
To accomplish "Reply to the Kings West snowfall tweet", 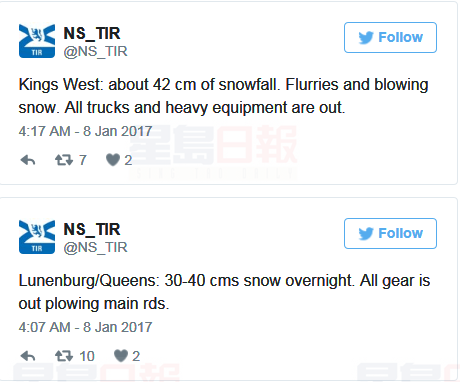I will pos(28,160).
